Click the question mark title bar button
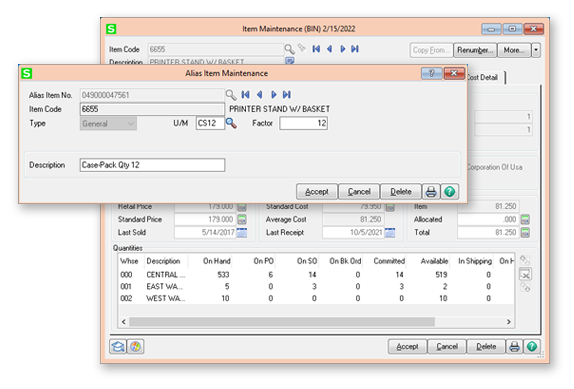574x389 pixels. click(x=432, y=73)
